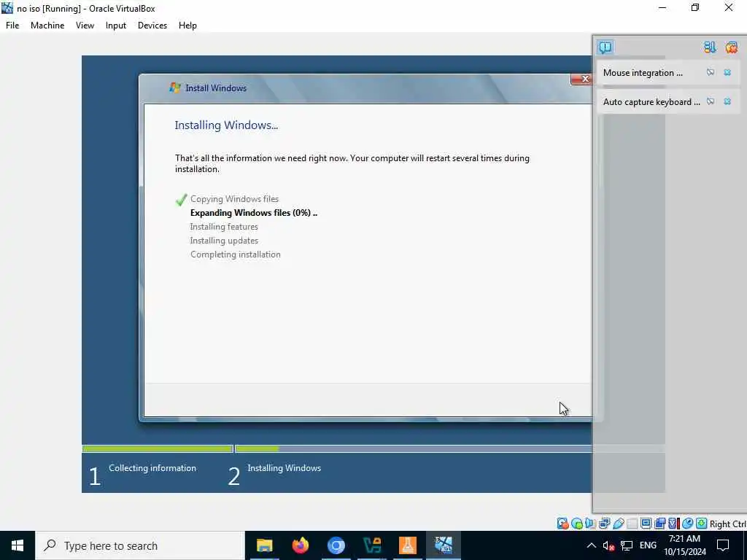Click the USB devices status icon
This screenshot has height=560, width=747.
(x=619, y=524)
